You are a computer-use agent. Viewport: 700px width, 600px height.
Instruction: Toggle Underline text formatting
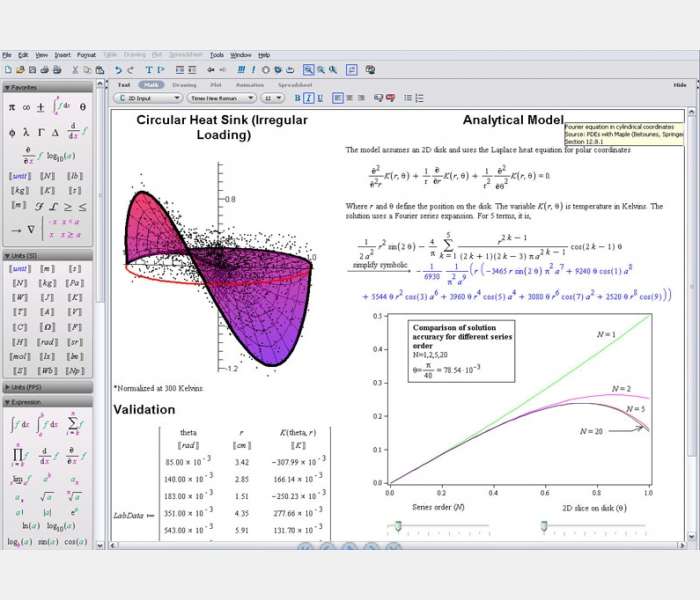(x=318, y=98)
